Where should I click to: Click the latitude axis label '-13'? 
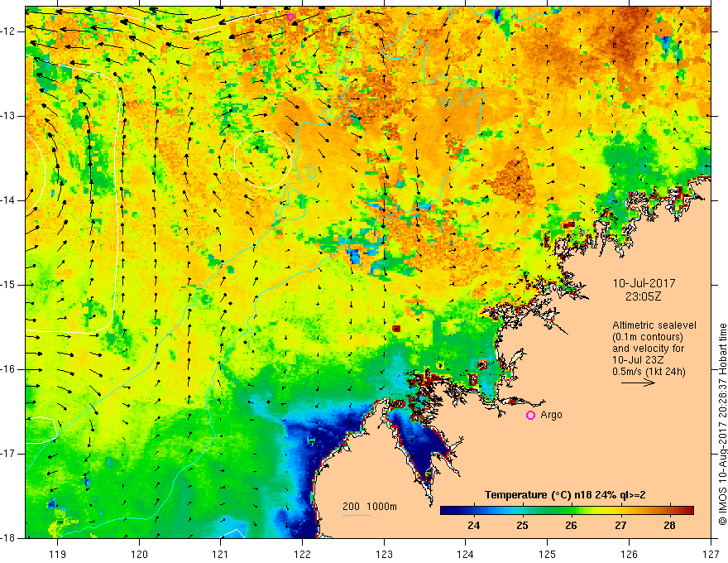(x=8, y=116)
